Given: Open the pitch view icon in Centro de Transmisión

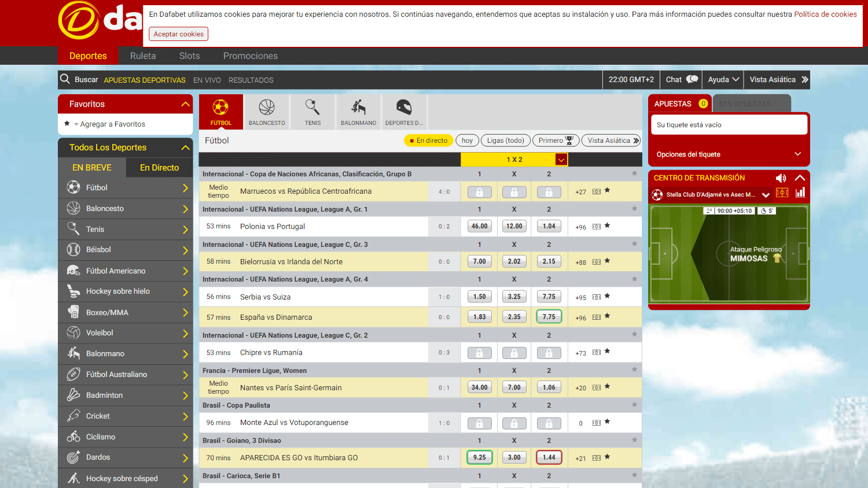Looking at the screenshot, I should tap(782, 192).
